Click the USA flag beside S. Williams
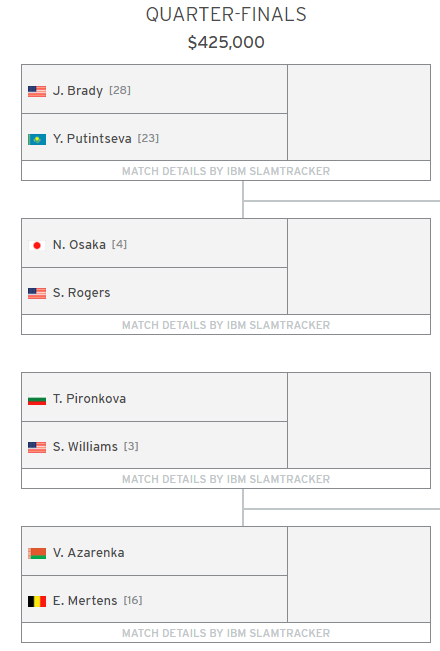The width and height of the screenshot is (440, 651). pyautogui.click(x=37, y=448)
